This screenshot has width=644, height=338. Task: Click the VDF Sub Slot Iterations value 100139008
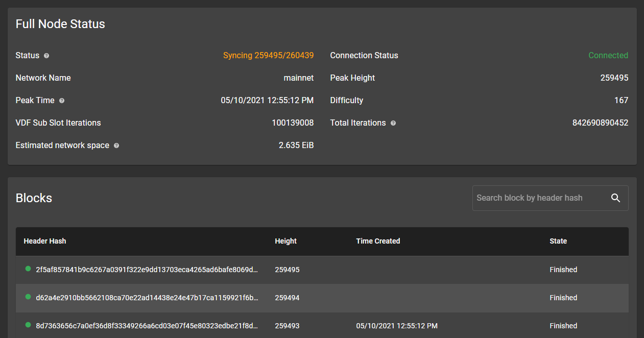(x=293, y=123)
